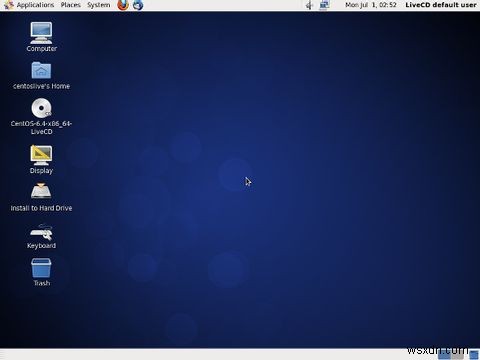
Task: Select the Keyboard desktop icon
Action: 41,232
